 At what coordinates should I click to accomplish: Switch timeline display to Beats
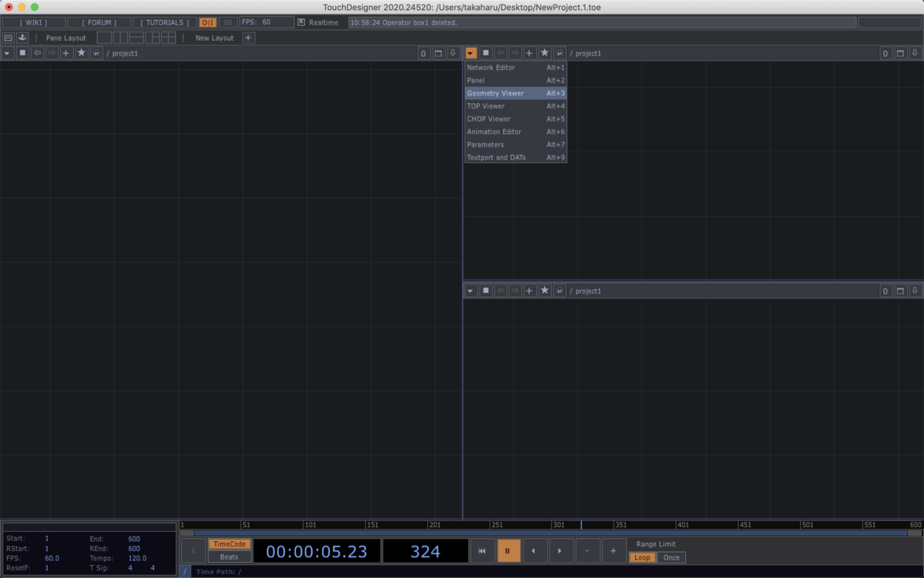coord(229,556)
